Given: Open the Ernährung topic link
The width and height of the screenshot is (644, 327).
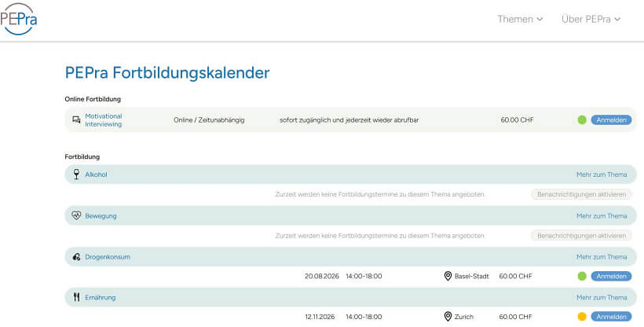Looking at the screenshot, I should pyautogui.click(x=101, y=297).
